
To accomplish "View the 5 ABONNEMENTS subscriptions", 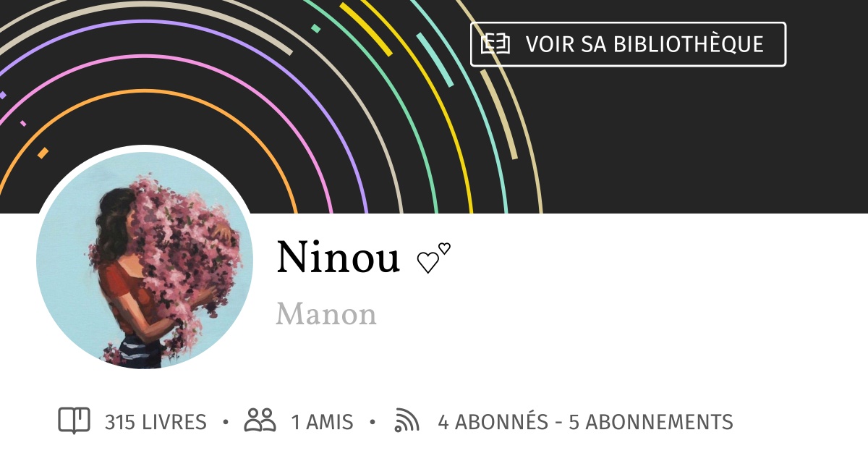I will [651, 422].
